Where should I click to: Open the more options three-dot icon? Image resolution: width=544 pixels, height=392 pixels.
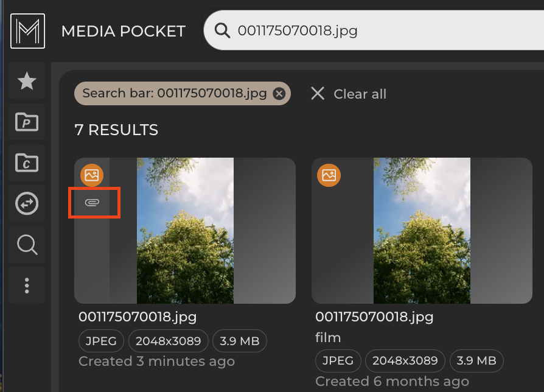(26, 285)
